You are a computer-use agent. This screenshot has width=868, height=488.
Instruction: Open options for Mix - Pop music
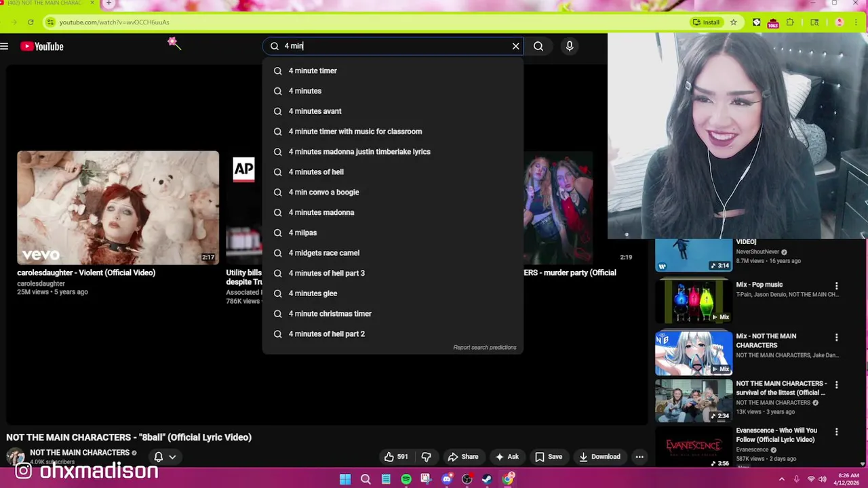tap(836, 286)
